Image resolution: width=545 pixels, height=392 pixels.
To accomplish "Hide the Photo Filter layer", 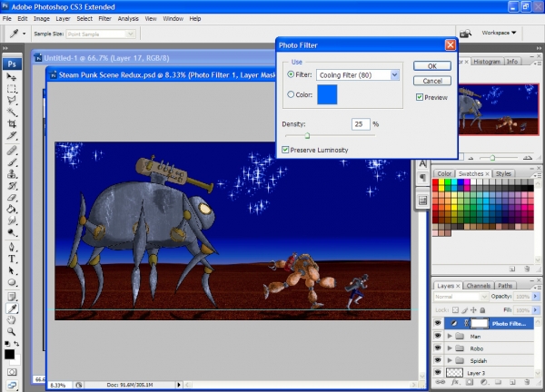I will click(x=438, y=323).
